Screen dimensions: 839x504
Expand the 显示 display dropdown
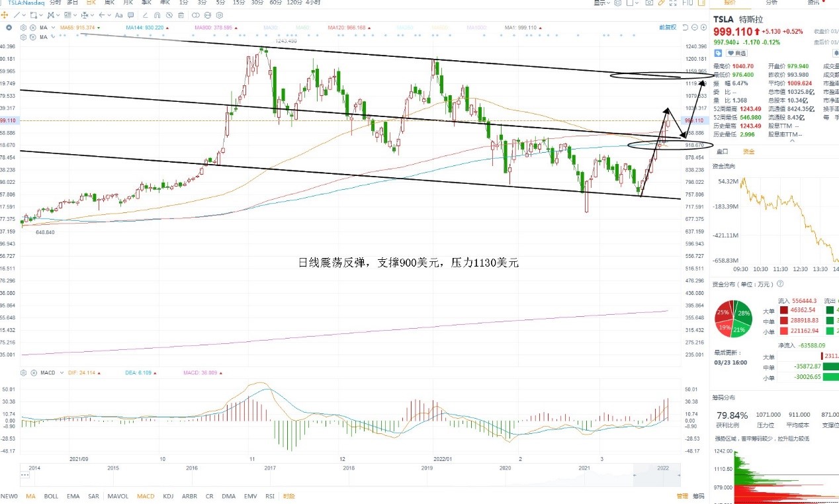pyautogui.click(x=601, y=3)
